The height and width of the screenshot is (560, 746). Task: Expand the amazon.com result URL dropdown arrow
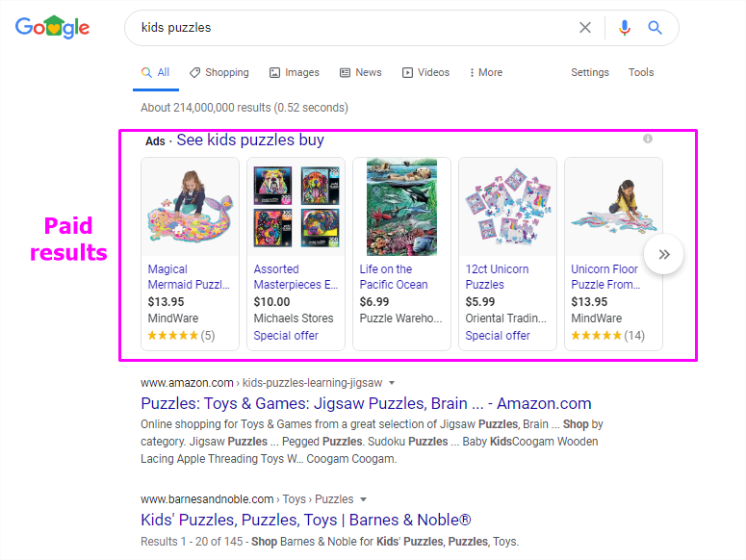click(392, 382)
